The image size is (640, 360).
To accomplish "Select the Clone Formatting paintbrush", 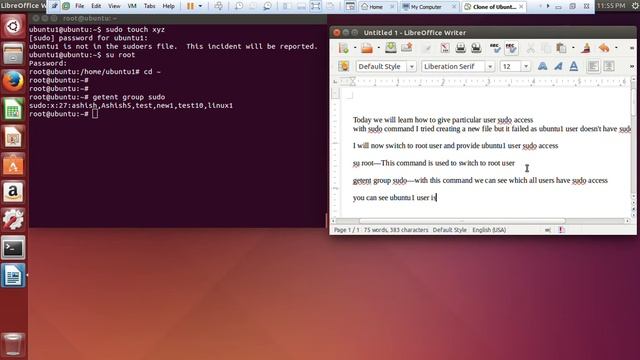I will point(587,48).
